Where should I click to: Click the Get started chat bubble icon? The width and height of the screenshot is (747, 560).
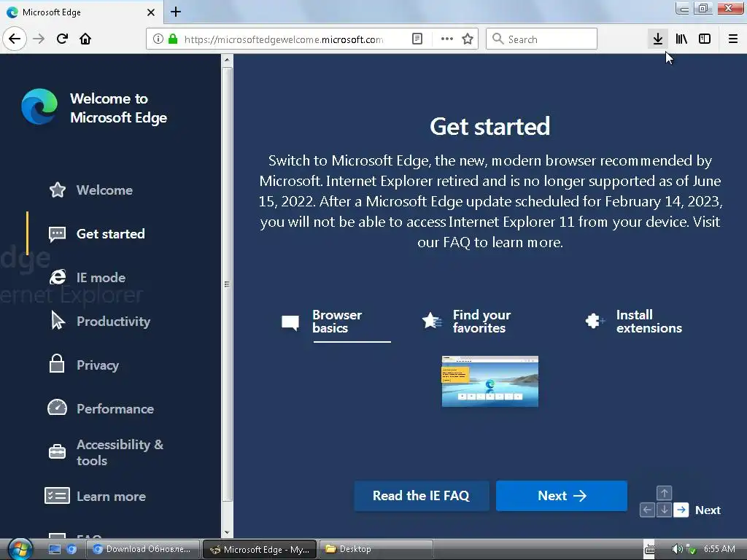[57, 234]
